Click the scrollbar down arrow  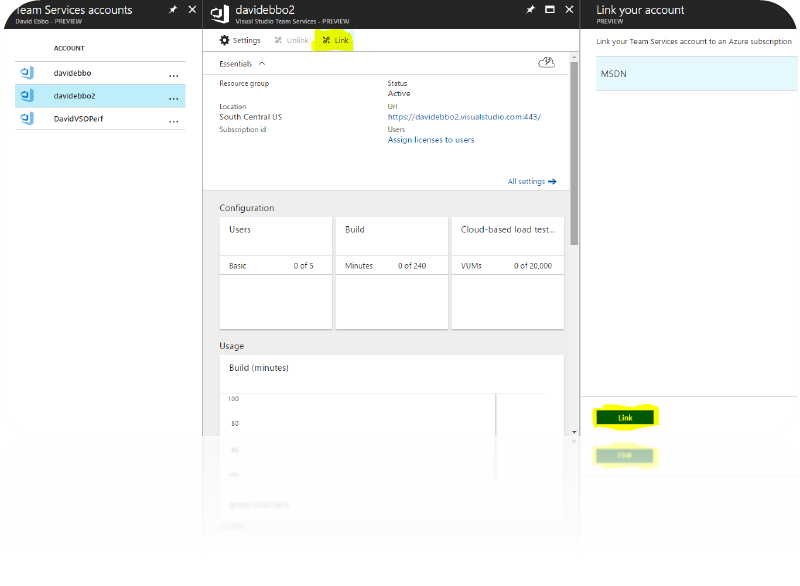[574, 432]
